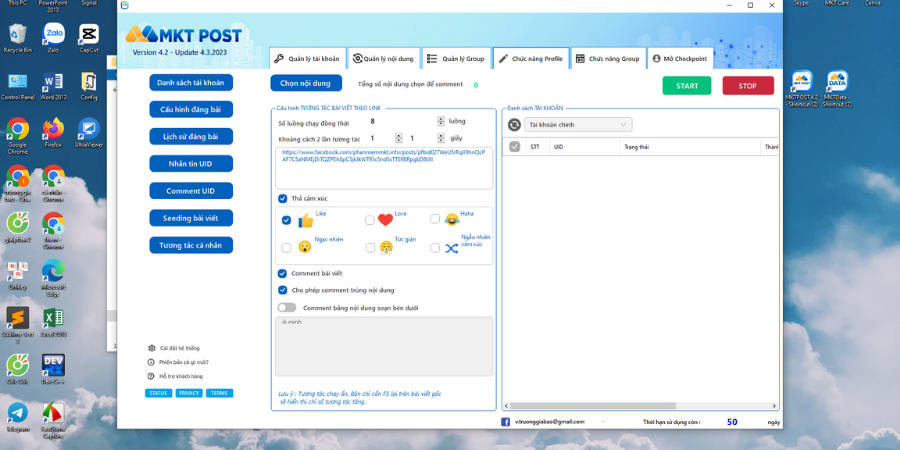Viewport: 900px width, 450px height.
Task: Click the concurrent threads number stepper
Action: (x=441, y=122)
